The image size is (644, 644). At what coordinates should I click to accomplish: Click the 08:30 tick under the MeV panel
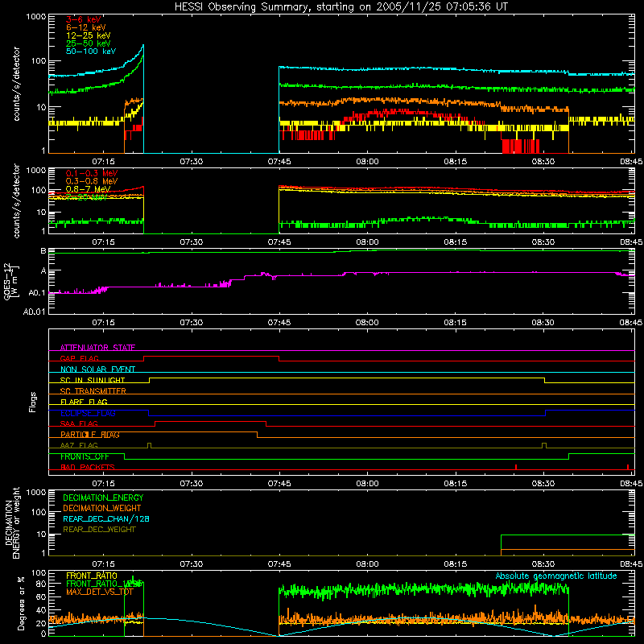pyautogui.click(x=543, y=242)
